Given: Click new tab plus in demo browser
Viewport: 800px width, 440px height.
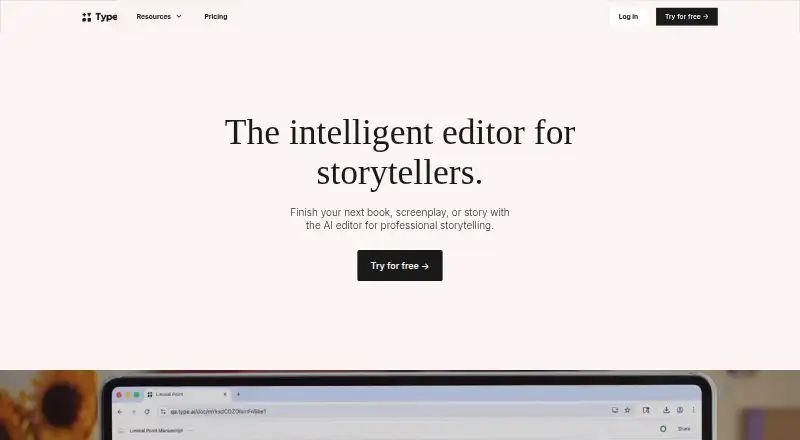Looking at the screenshot, I should point(238,395).
